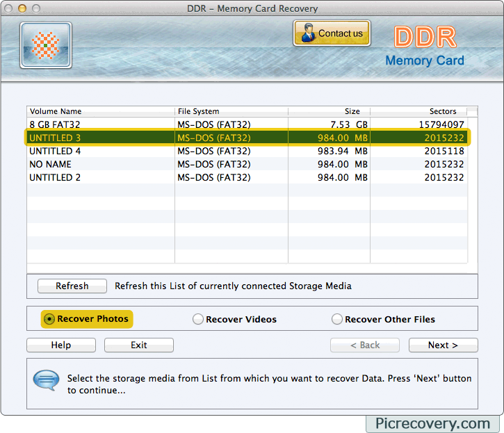
Task: Select the NO NAME volume
Action: click(x=247, y=164)
